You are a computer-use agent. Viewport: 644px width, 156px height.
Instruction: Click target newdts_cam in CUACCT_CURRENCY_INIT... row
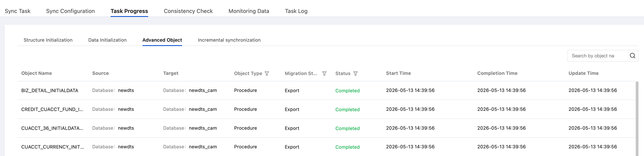203,147
